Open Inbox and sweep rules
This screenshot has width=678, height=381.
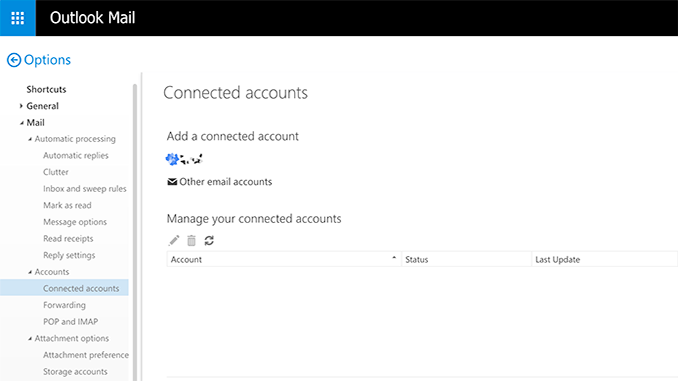(85, 189)
